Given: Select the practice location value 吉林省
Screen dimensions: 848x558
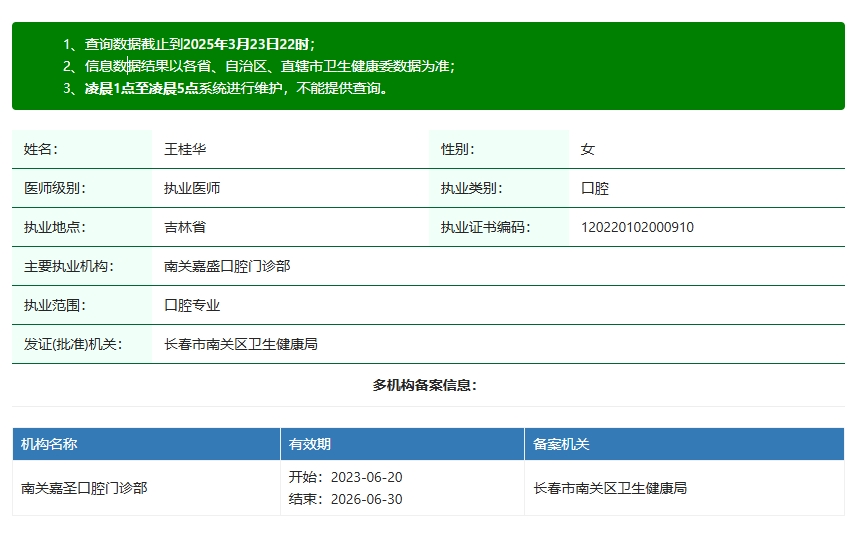Looking at the screenshot, I should point(185,227).
